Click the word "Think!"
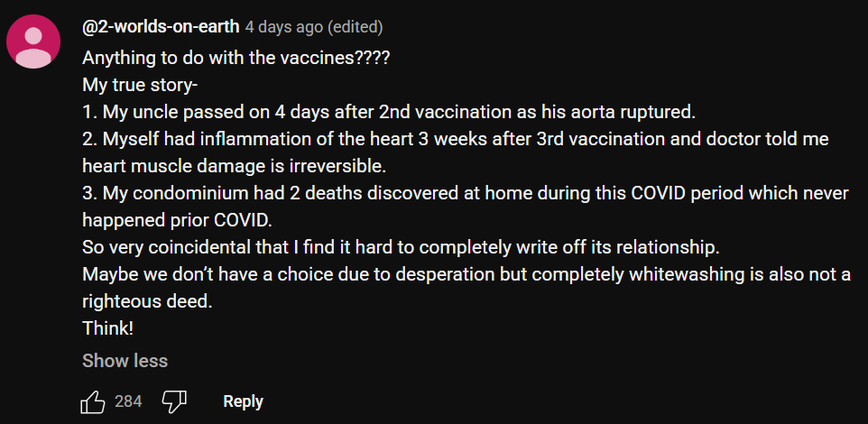Screen dimensions: 868x424 point(107,329)
